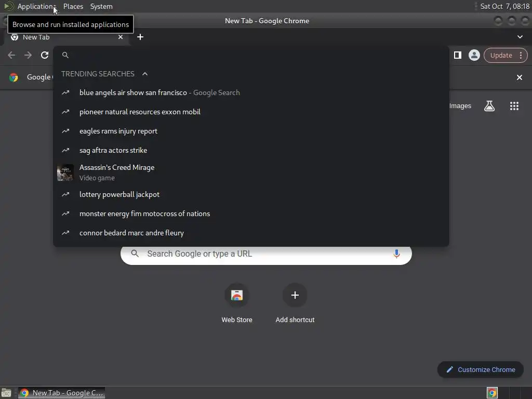
Task: Close the New Tab tab
Action: pos(121,37)
